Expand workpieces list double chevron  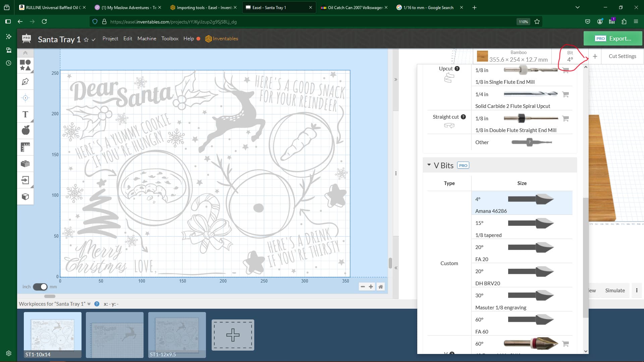[89, 304]
